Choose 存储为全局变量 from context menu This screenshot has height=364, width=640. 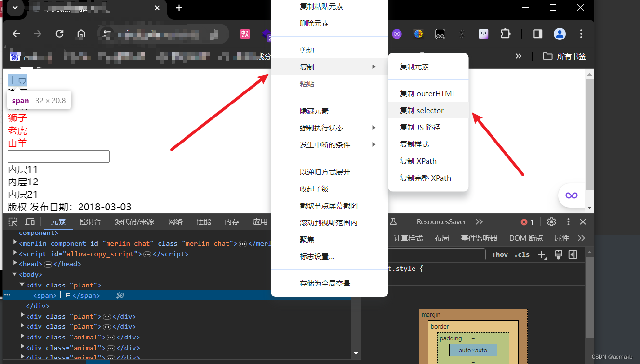coord(329,283)
